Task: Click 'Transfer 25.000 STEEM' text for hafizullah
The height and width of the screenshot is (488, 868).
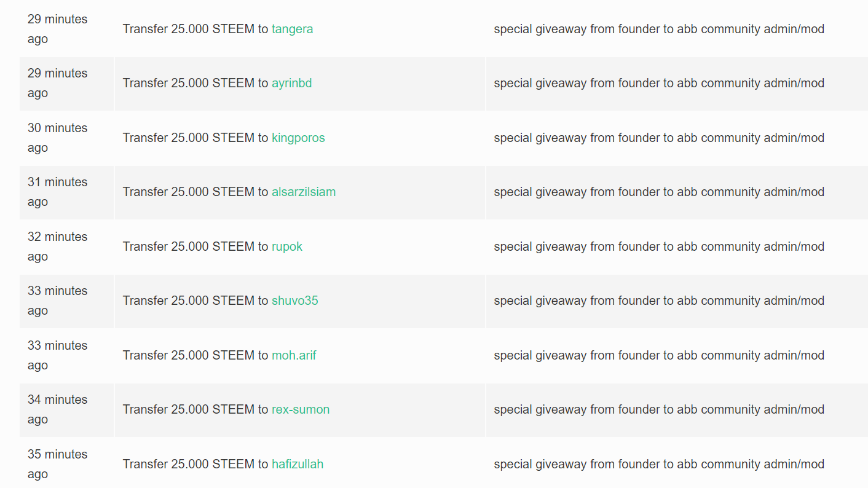Action: (x=189, y=464)
